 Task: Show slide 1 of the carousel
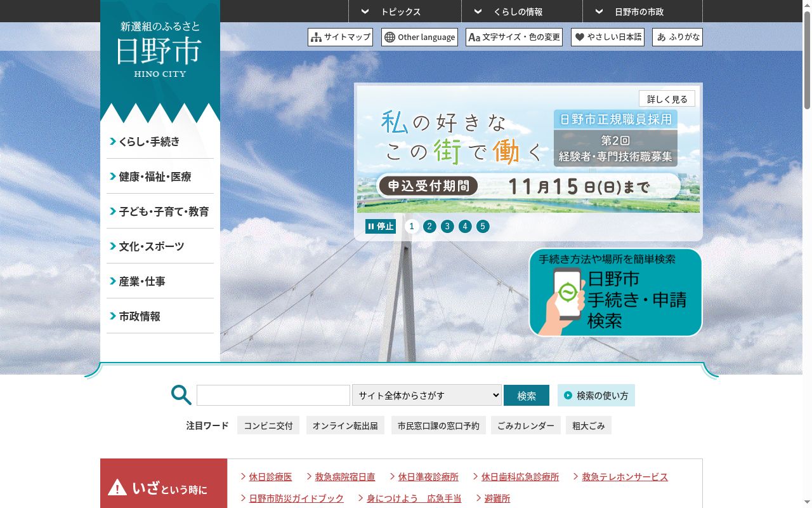(x=412, y=226)
